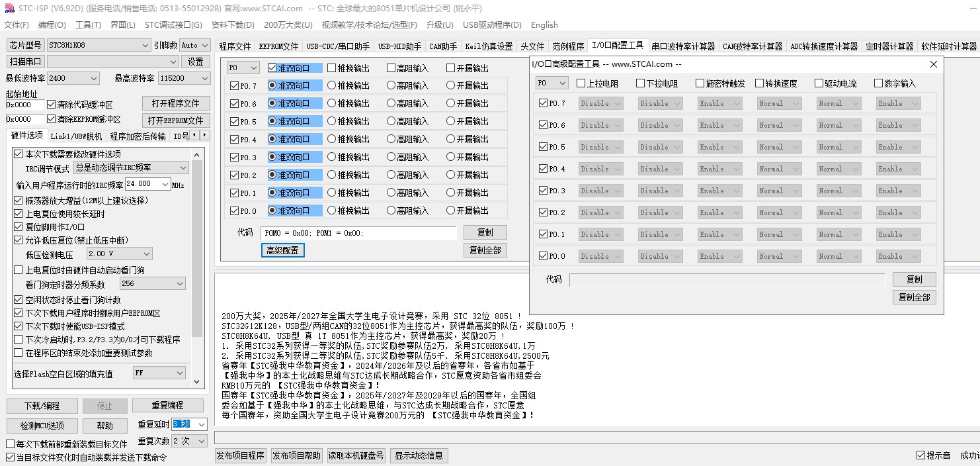Switch to the 串口波特率计算器 tab

[683, 46]
